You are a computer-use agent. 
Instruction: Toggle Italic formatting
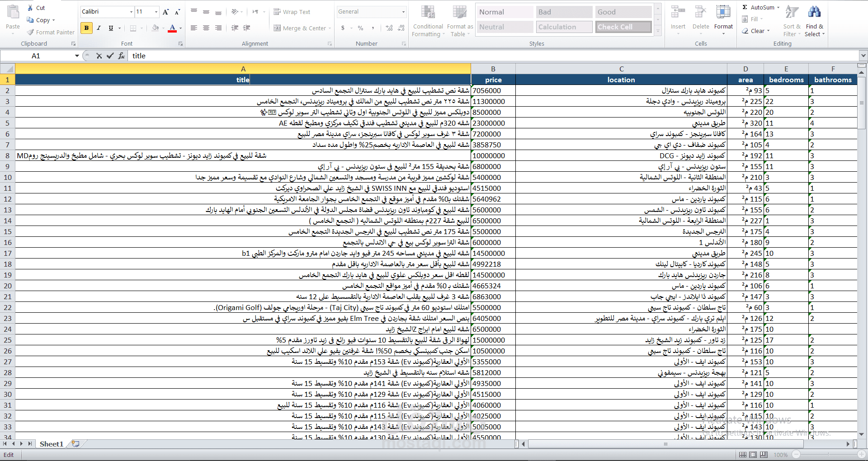tap(99, 28)
